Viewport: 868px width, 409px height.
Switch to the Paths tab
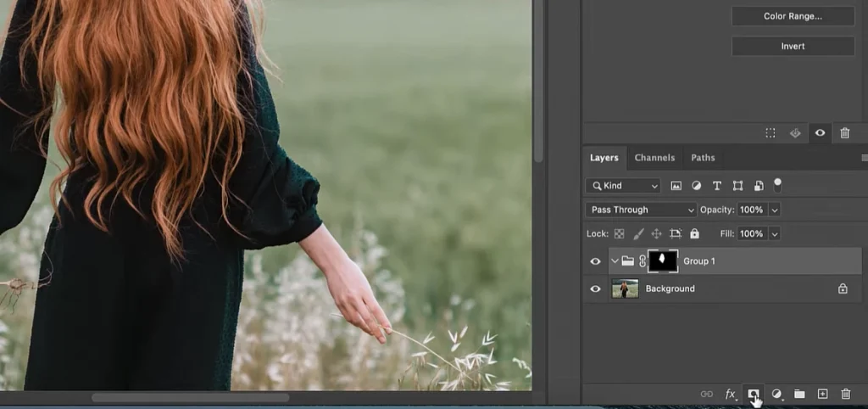[x=703, y=158]
